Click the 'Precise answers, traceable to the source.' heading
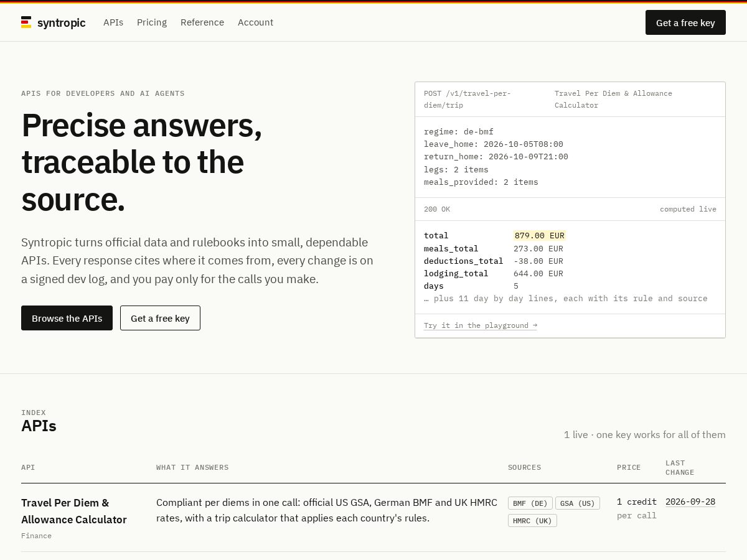Image resolution: width=747 pixels, height=560 pixels. pos(142,162)
